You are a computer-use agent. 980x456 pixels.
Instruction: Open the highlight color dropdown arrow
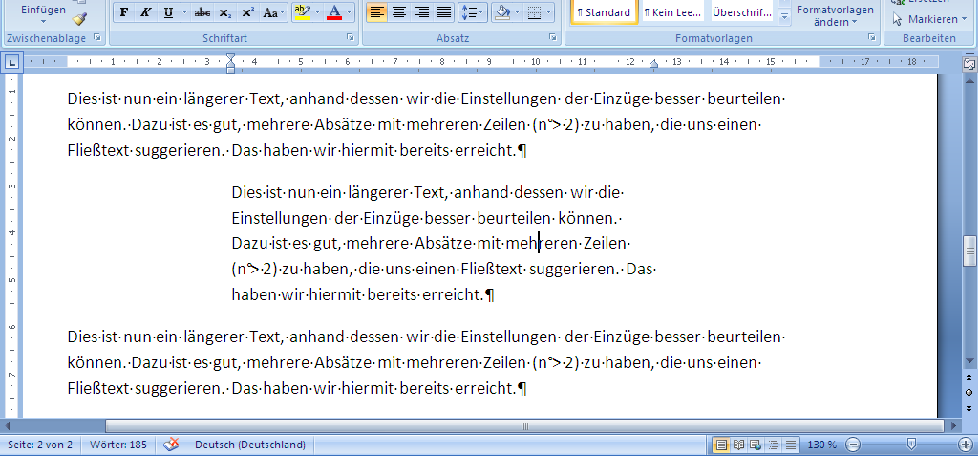317,12
